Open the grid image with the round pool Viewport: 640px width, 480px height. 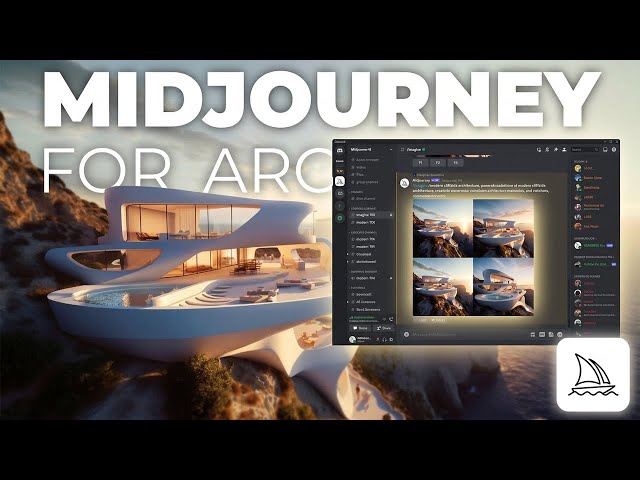coord(503,287)
